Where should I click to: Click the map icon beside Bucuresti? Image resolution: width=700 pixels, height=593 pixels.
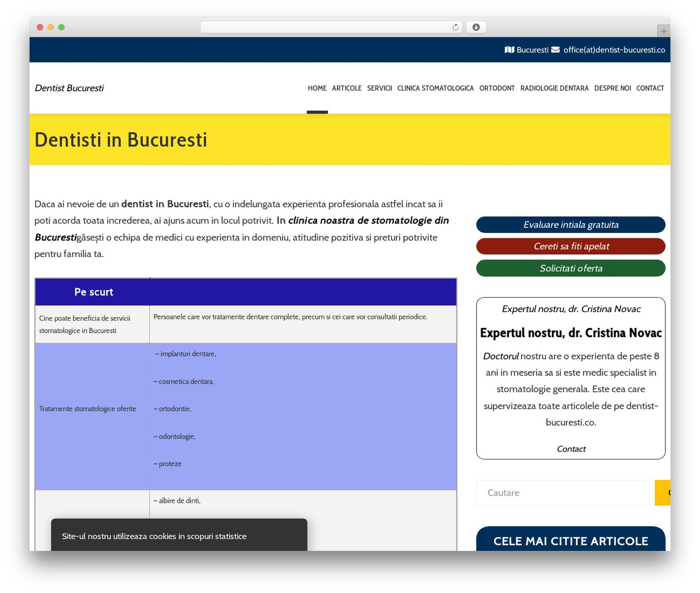tap(509, 50)
